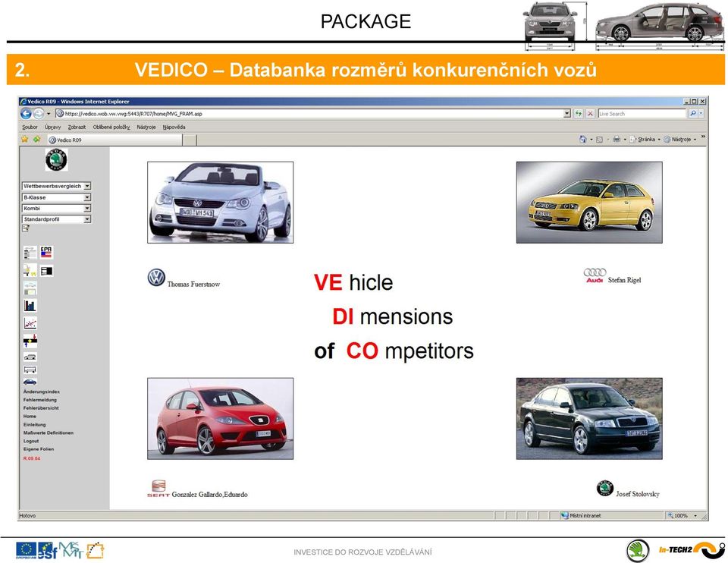Open the Standardprofil dropdown
728x563 pixels.
[x=86, y=219]
